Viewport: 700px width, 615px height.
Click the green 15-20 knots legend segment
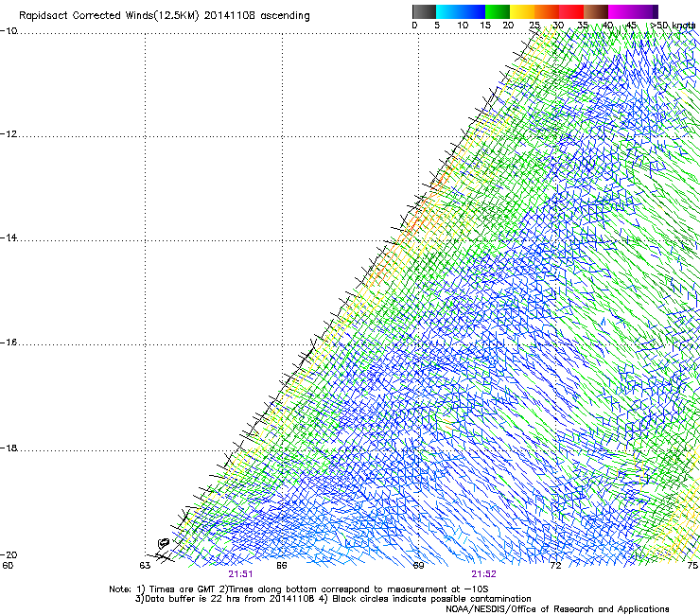498,11
